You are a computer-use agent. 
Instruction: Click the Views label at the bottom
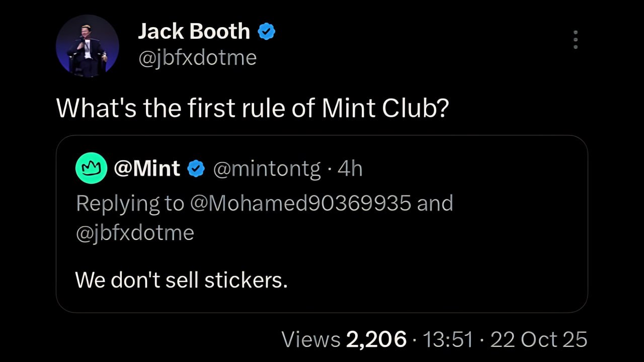(311, 339)
